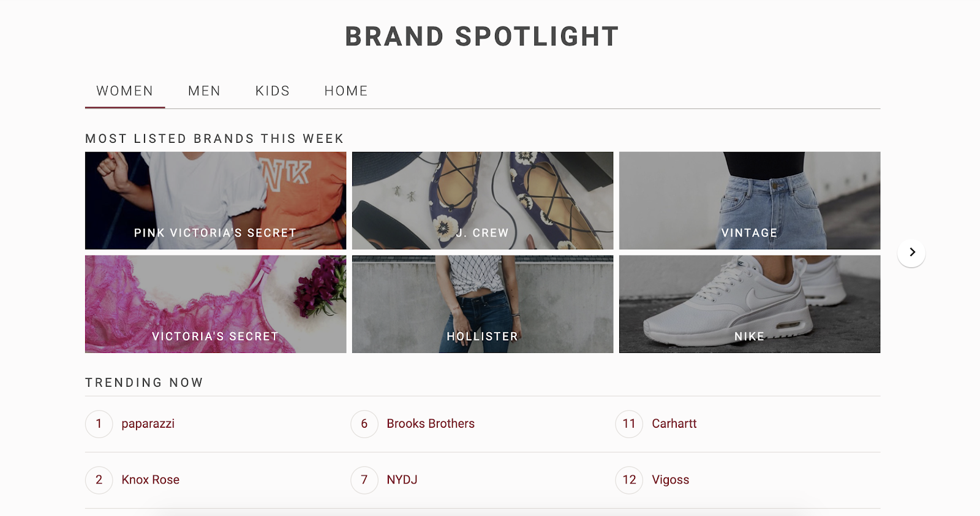Open the Pink Victoria's Secret brand tile
980x516 pixels.
216,200
